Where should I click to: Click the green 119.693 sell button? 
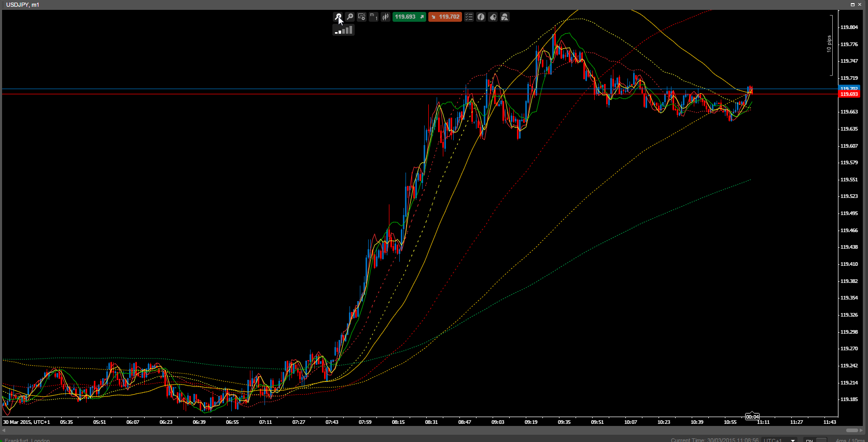409,17
